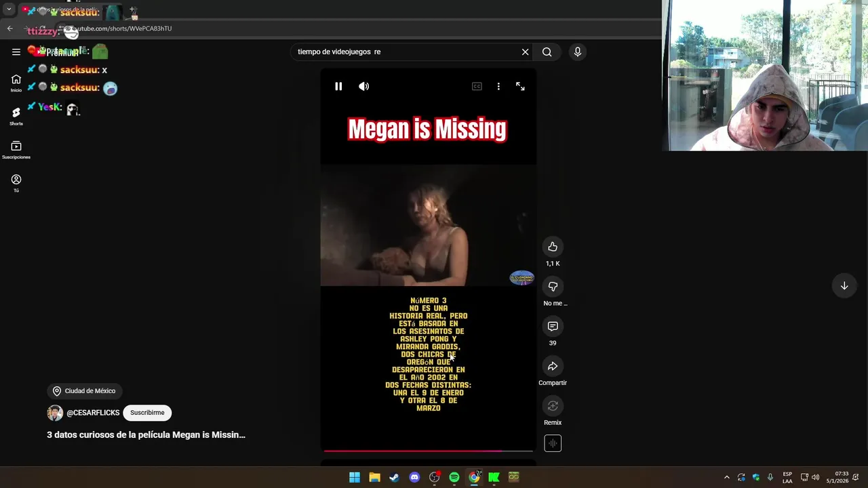This screenshot has height=488, width=868.
Task: Switch the ESP LAA input language
Action: click(787, 477)
